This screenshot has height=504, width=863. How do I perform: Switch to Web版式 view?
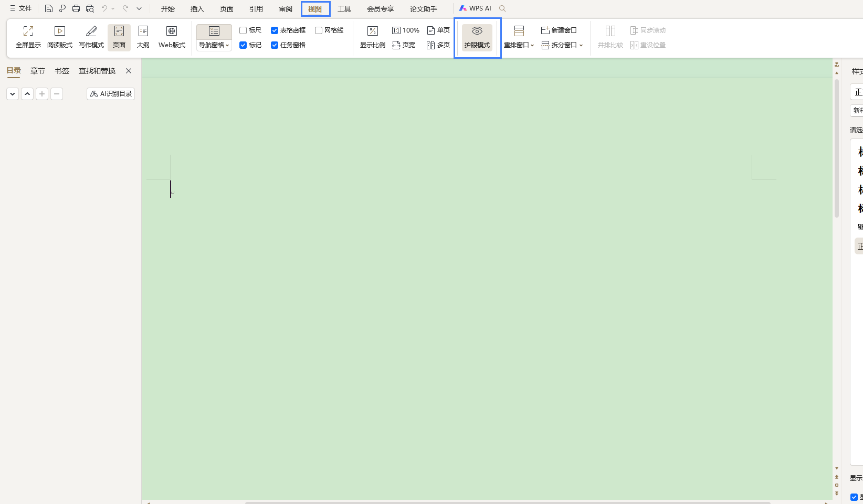coord(172,37)
